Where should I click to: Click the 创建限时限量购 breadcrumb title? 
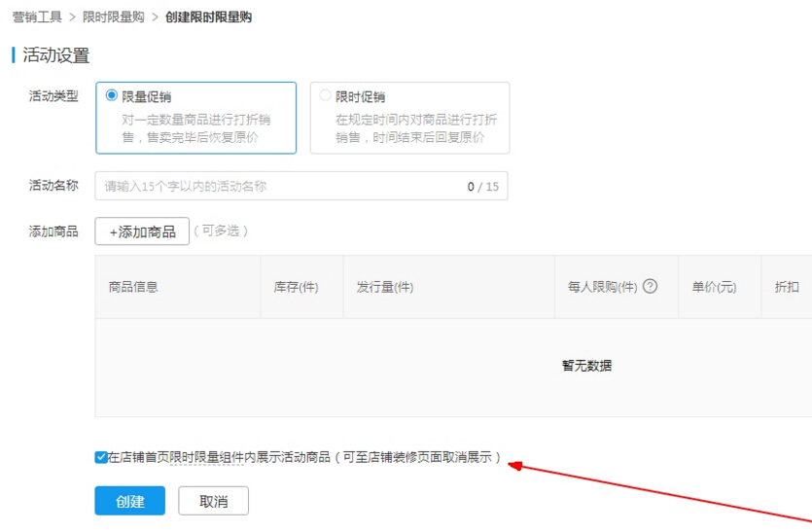208,17
